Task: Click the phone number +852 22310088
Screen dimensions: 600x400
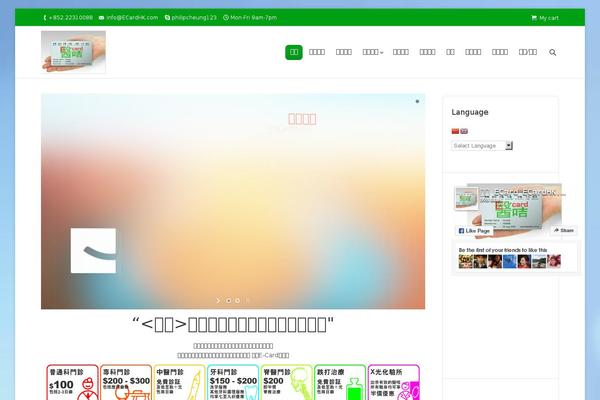Action: coord(71,18)
